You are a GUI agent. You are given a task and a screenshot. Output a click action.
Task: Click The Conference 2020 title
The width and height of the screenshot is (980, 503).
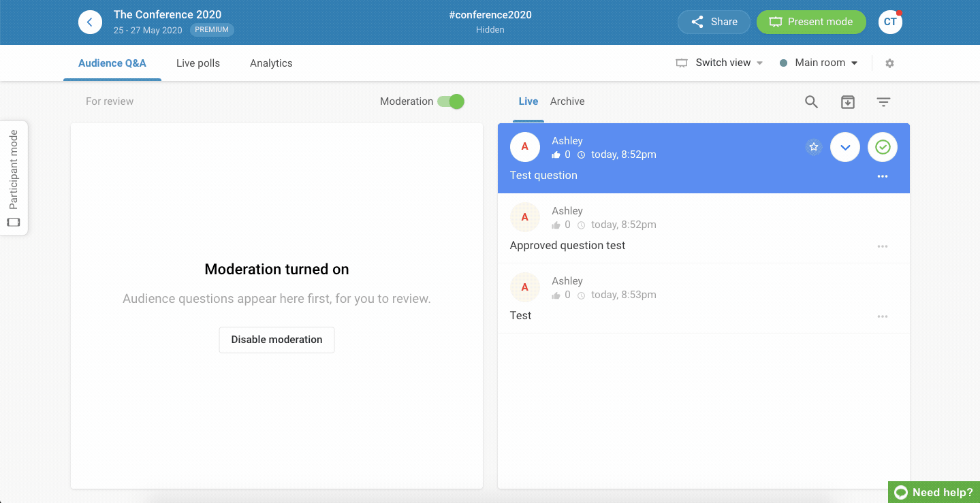pyautogui.click(x=168, y=14)
